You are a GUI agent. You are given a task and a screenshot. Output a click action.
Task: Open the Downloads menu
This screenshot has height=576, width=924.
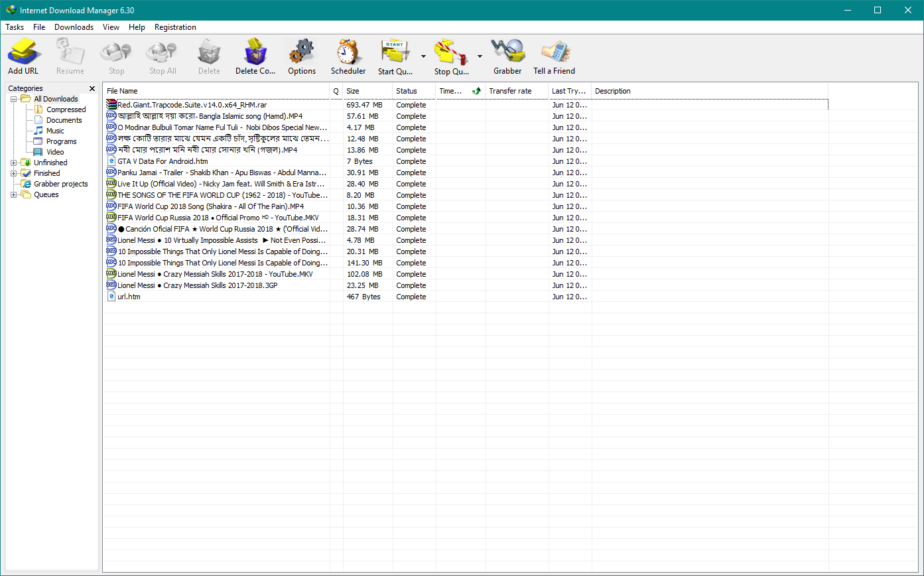point(74,27)
